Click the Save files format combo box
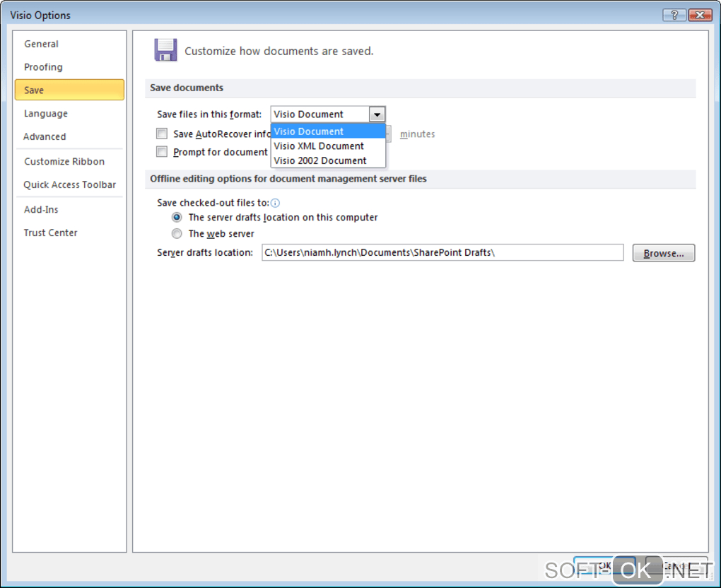 coord(328,114)
